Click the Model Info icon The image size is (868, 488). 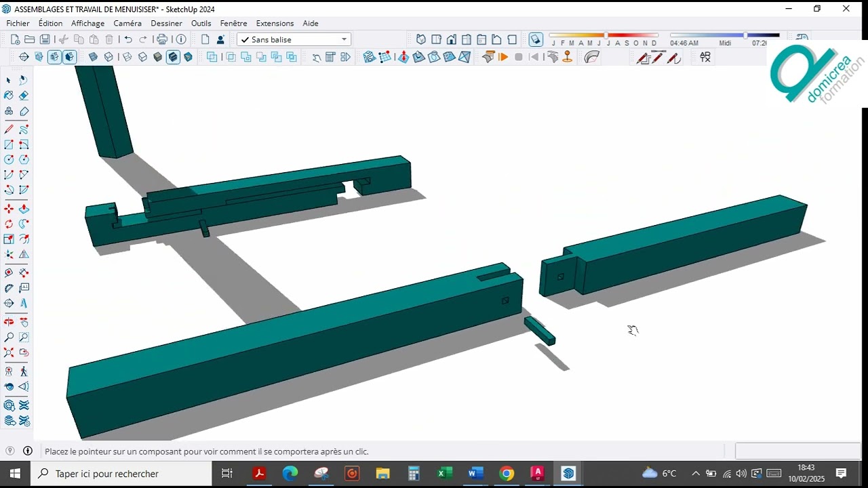(x=181, y=39)
